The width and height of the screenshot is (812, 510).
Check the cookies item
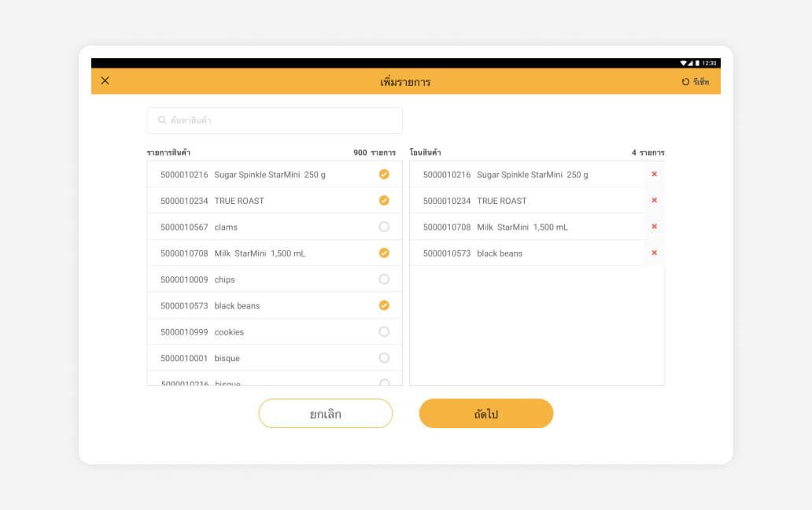pyautogui.click(x=384, y=331)
